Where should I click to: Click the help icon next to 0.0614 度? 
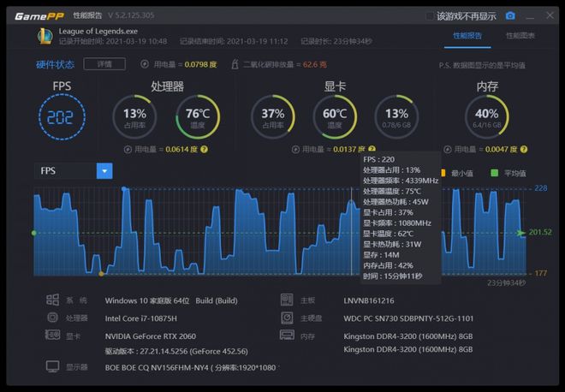[204, 149]
